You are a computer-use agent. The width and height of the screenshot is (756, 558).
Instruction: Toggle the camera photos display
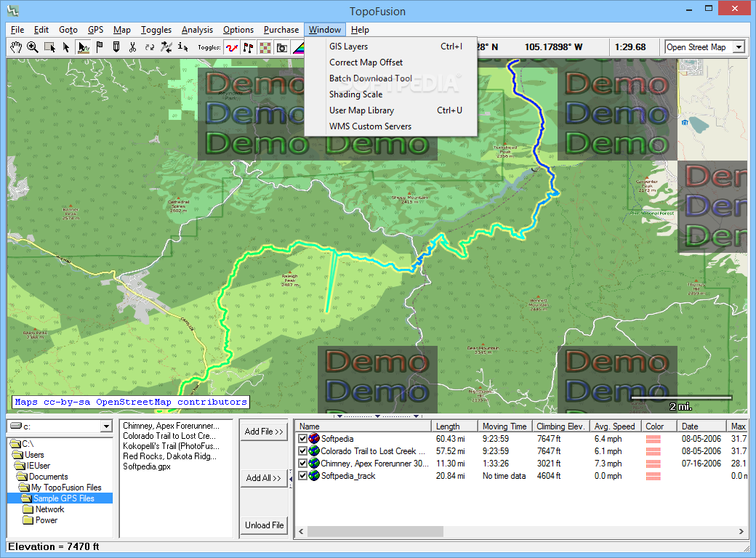pos(281,47)
